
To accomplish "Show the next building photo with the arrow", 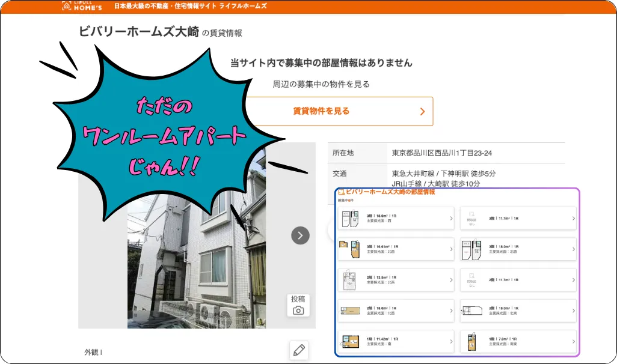I will [300, 235].
